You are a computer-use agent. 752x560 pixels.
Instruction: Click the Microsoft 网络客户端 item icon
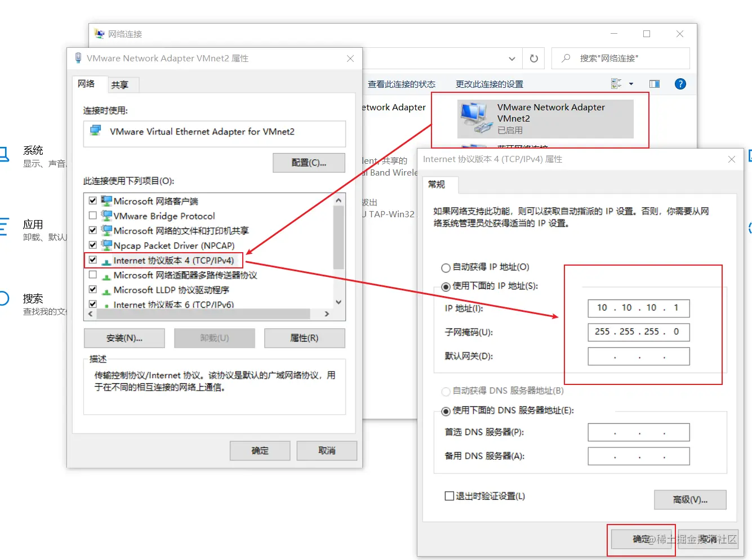106,200
